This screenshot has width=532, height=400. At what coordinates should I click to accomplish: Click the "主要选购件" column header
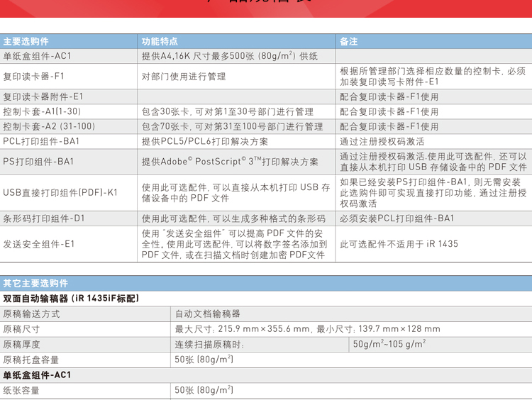coord(26,42)
